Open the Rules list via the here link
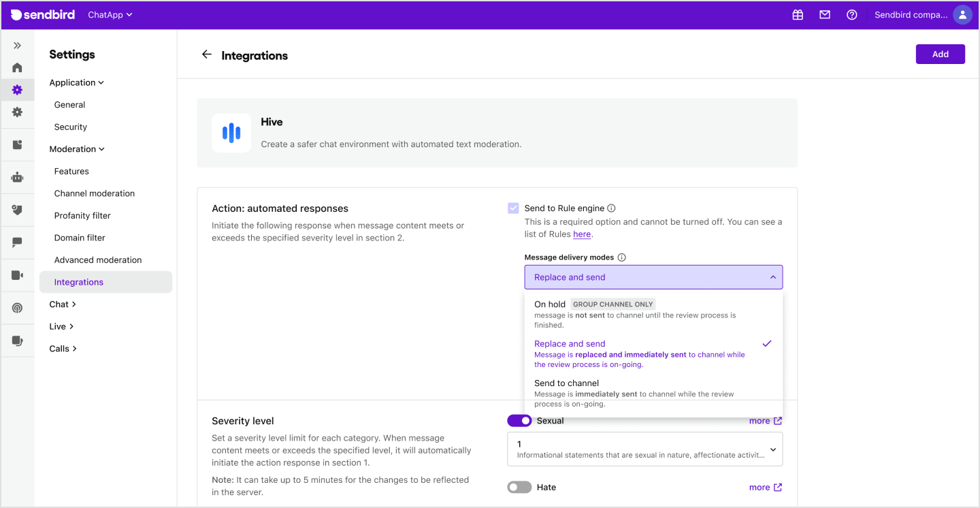This screenshot has width=980, height=508. pos(582,234)
